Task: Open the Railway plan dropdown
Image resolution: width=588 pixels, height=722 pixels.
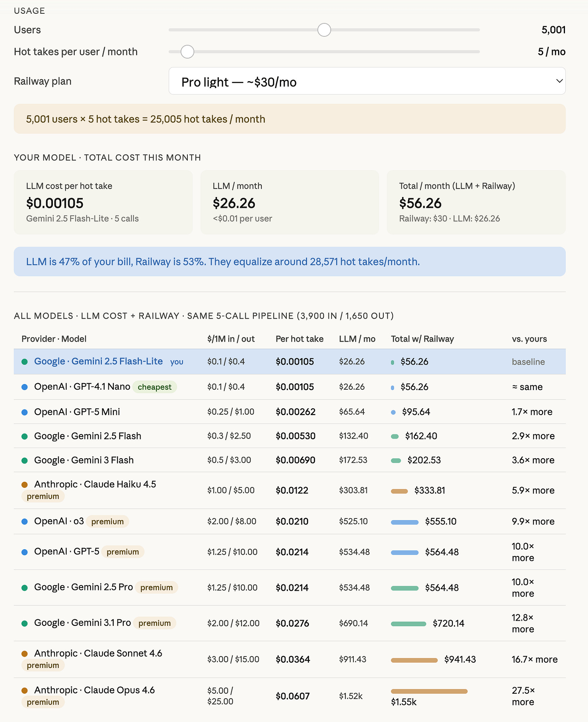Action: (367, 81)
